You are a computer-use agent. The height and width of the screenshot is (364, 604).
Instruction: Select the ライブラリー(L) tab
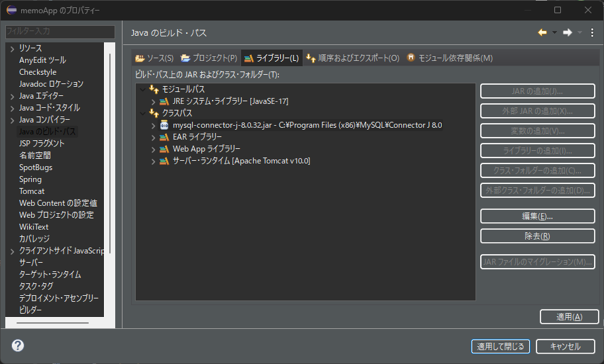pyautogui.click(x=272, y=58)
